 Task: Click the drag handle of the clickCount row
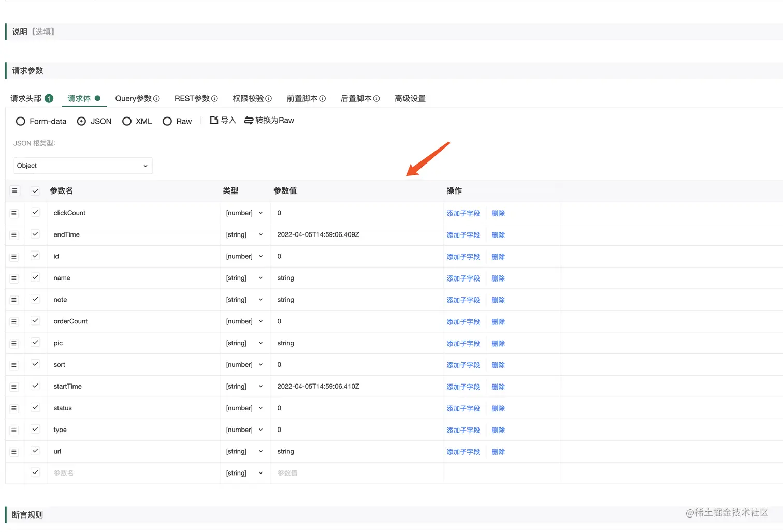tap(14, 213)
